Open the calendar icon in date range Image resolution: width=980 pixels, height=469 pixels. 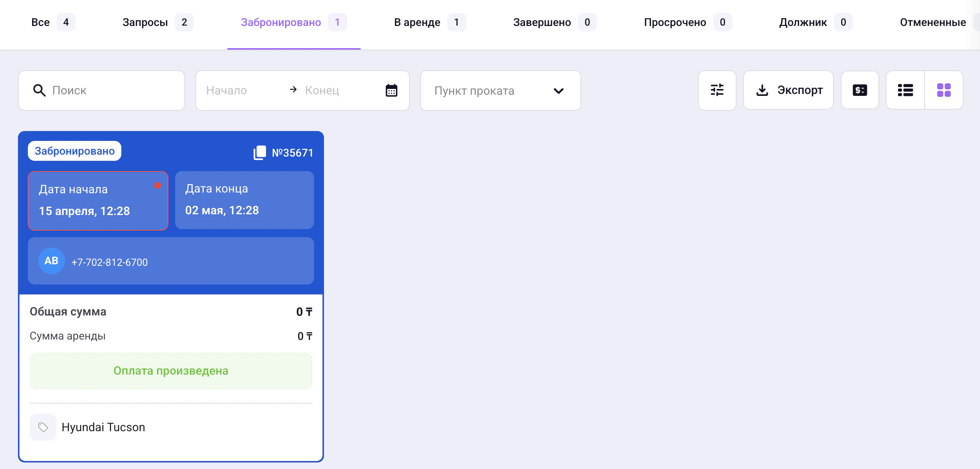(x=391, y=91)
